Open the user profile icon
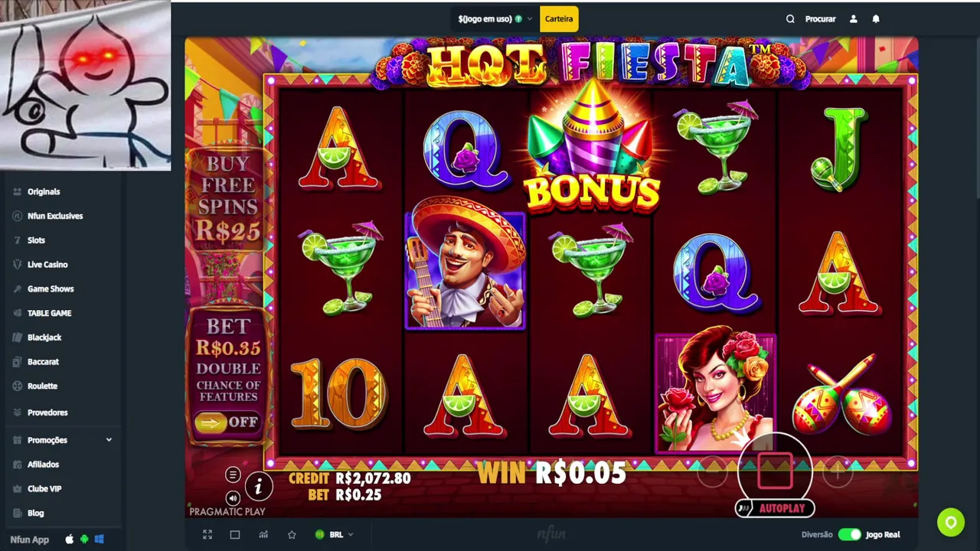The height and width of the screenshot is (551, 980). click(x=854, y=19)
